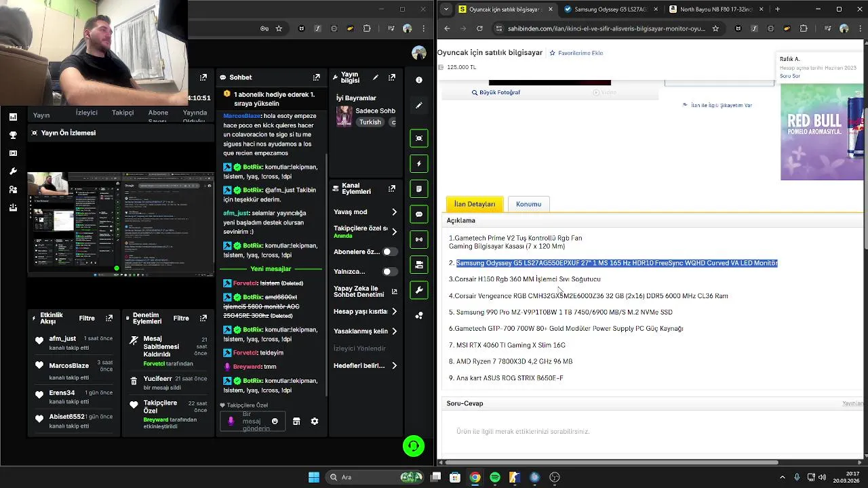Viewport: 868px width, 488px height.
Task: Select the Konumu tab
Action: 528,204
